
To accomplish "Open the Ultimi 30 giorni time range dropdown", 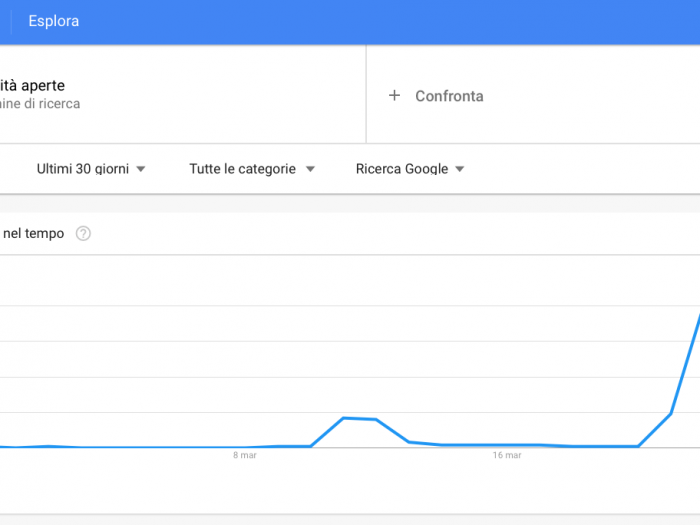I will pos(91,169).
